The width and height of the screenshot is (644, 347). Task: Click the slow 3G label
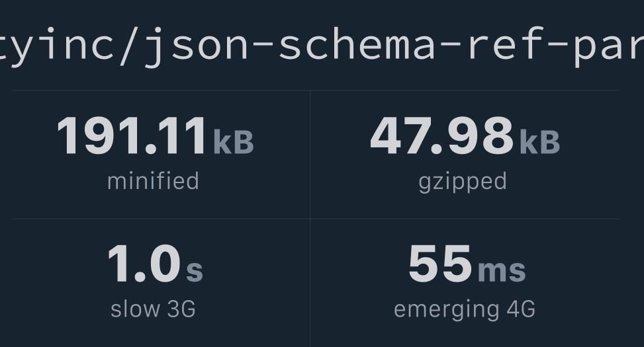153,309
